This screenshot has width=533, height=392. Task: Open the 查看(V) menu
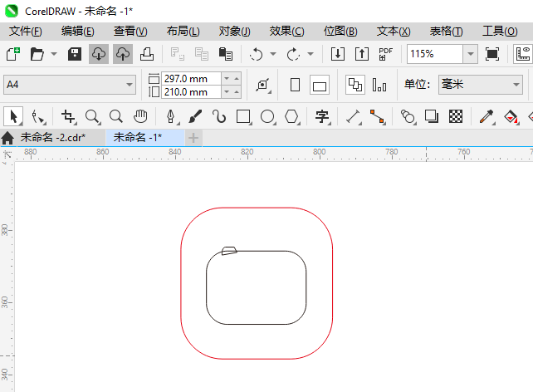pyautogui.click(x=130, y=32)
